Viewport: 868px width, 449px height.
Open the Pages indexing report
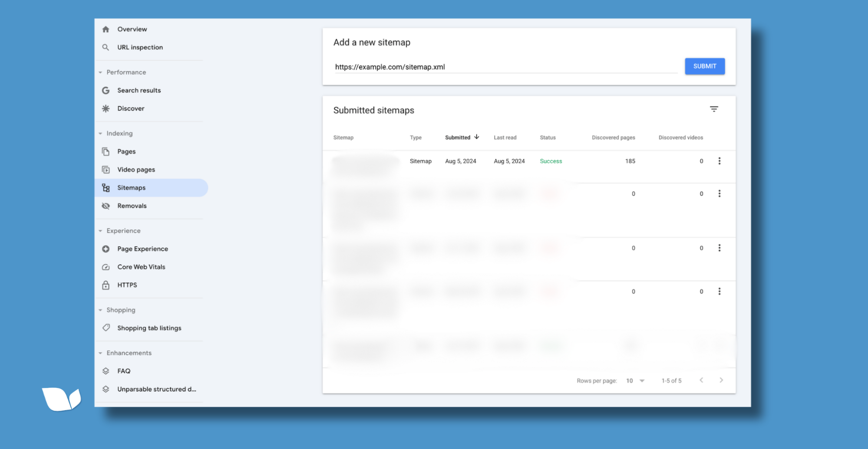click(x=126, y=151)
